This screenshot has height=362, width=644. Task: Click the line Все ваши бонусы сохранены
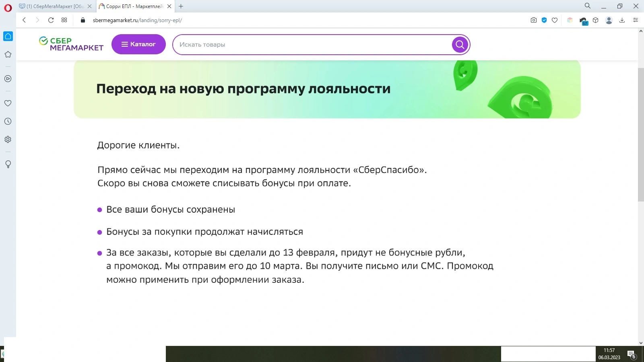[171, 210]
